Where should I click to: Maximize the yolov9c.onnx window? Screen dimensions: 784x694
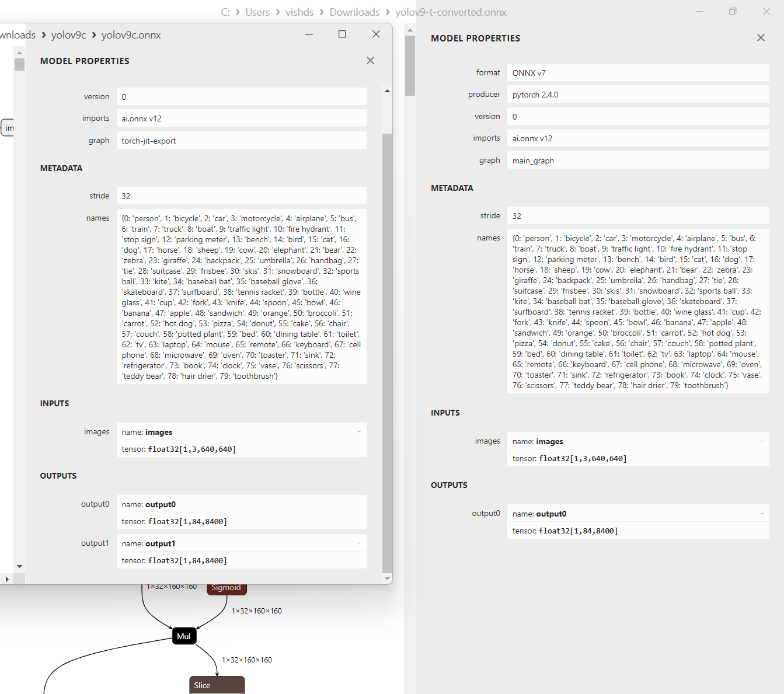(342, 34)
